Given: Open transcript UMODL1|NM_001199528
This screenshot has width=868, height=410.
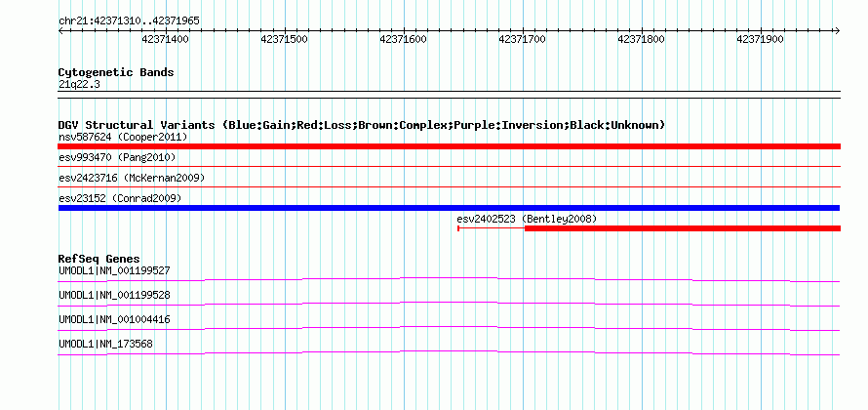Looking at the screenshot, I should (114, 296).
